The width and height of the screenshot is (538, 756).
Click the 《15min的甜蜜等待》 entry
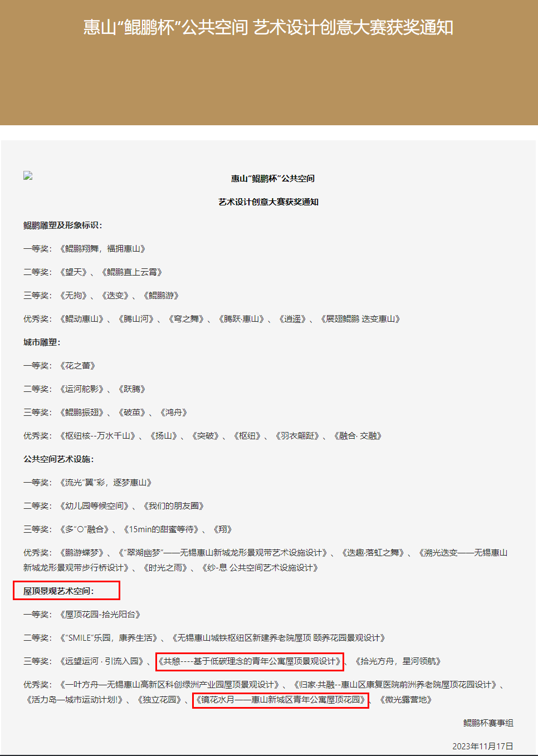pos(161,529)
